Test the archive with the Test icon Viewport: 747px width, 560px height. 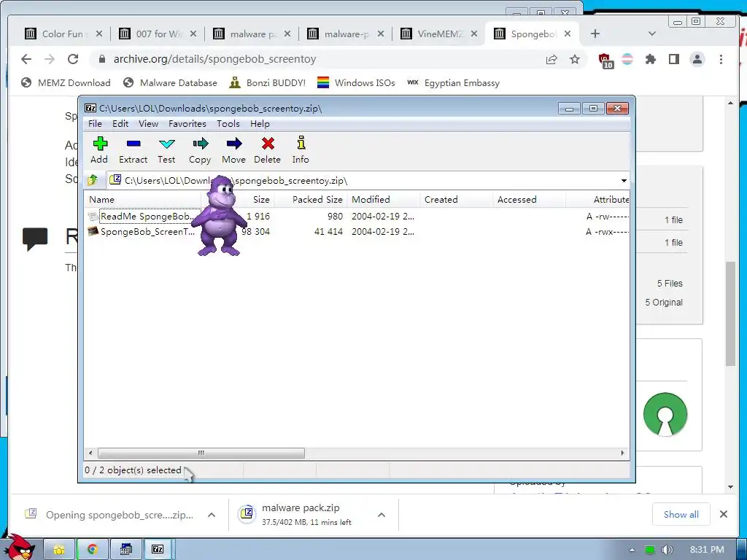pos(166,150)
